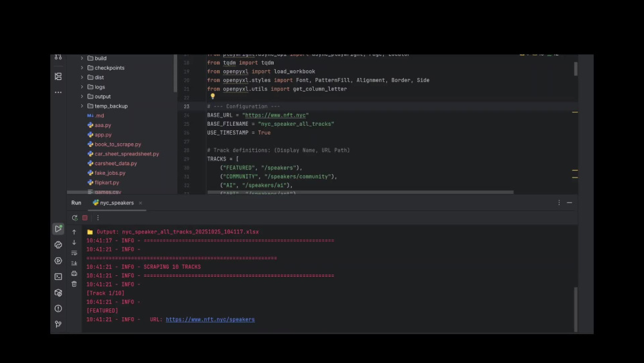The width and height of the screenshot is (644, 363).
Task: Select the checkpoints folder name
Action: click(109, 68)
